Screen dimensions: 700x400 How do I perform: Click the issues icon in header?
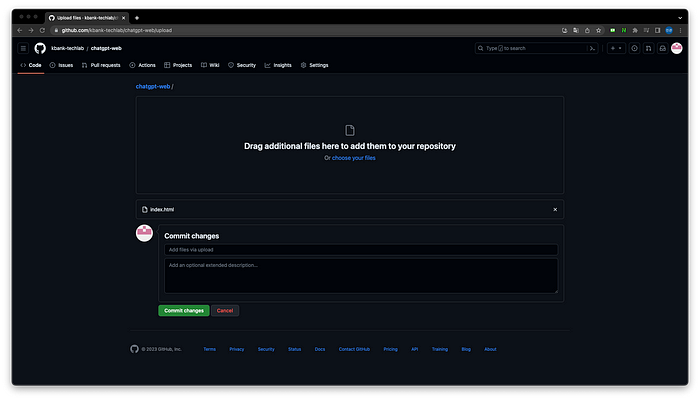(634, 48)
